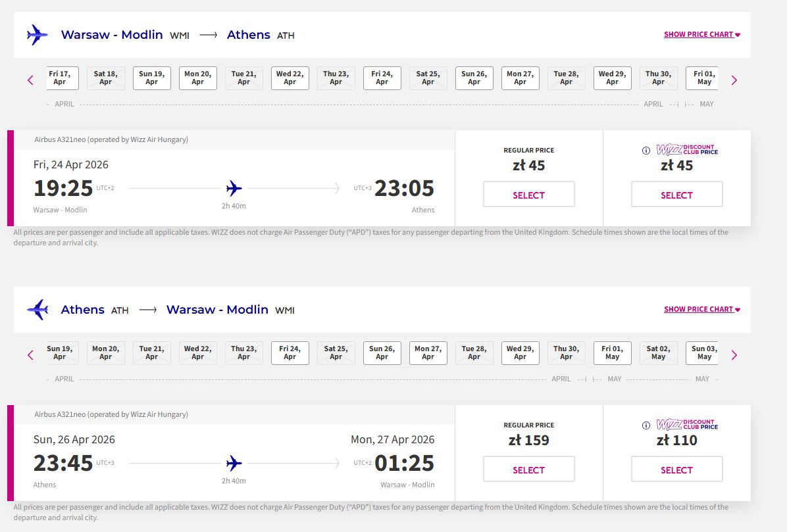Image resolution: width=787 pixels, height=532 pixels.
Task: Select return Discount Club price zł 110
Action: (x=676, y=469)
